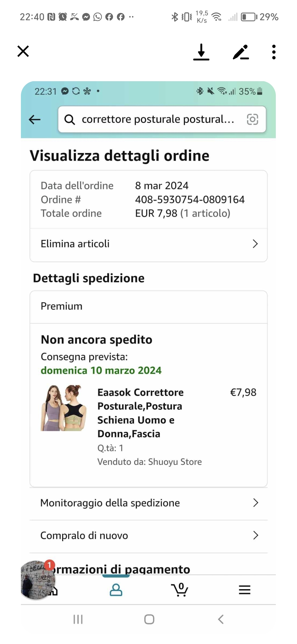This screenshot has height=644, width=297.
Task: Tap the search magnifier icon
Action: point(70,119)
